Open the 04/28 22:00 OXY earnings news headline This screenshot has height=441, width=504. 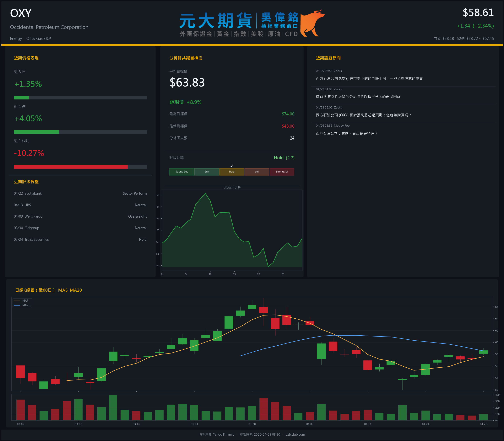pyautogui.click(x=363, y=115)
